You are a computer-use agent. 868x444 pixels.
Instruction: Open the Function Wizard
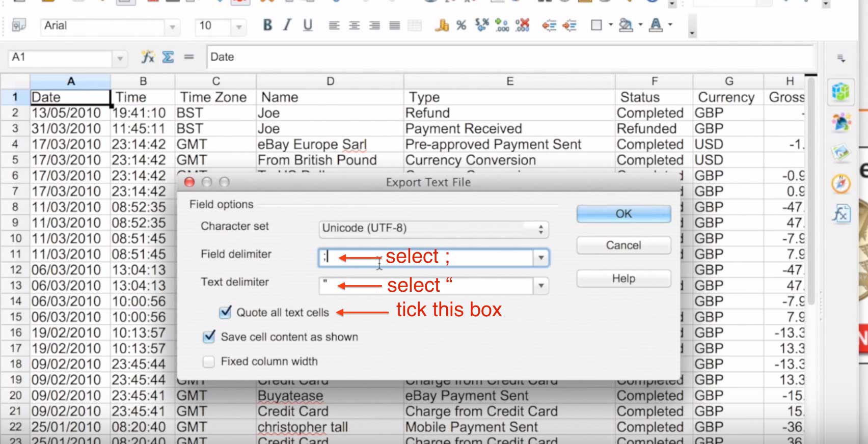[148, 57]
